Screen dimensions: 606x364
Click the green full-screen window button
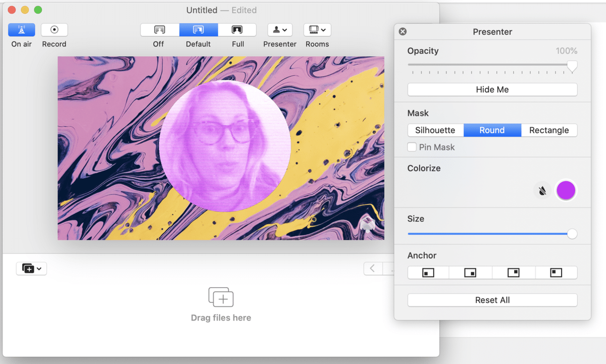(38, 10)
